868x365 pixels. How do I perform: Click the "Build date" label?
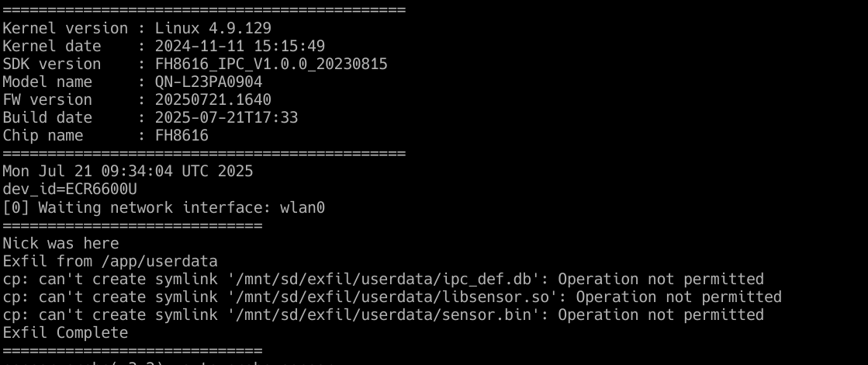[47, 117]
